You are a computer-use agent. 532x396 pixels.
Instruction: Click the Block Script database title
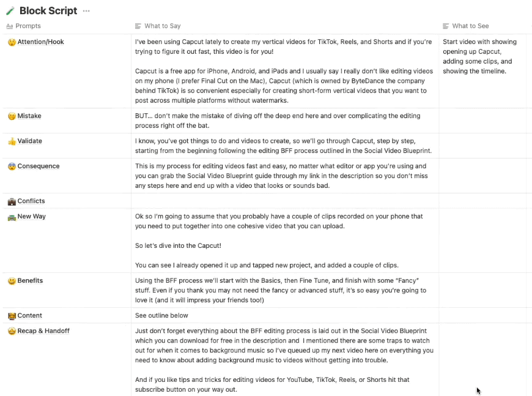point(48,10)
